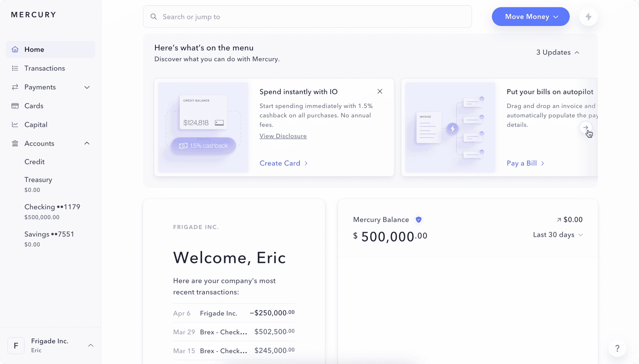Click the Home sidebar icon

[15, 49]
